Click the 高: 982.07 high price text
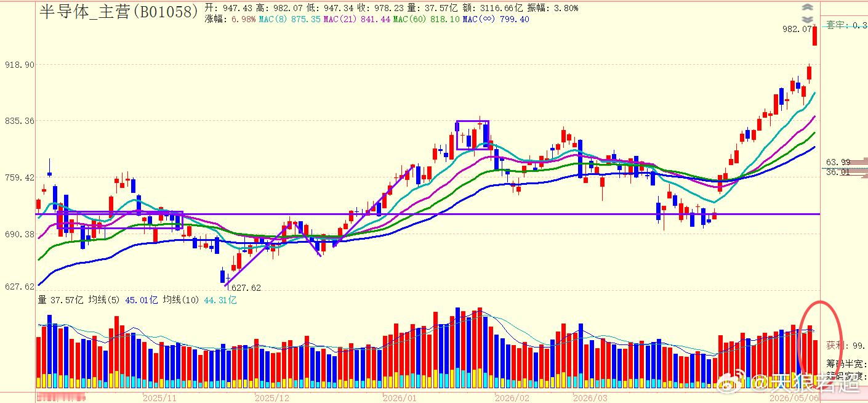The width and height of the screenshot is (868, 403). [x=280, y=8]
